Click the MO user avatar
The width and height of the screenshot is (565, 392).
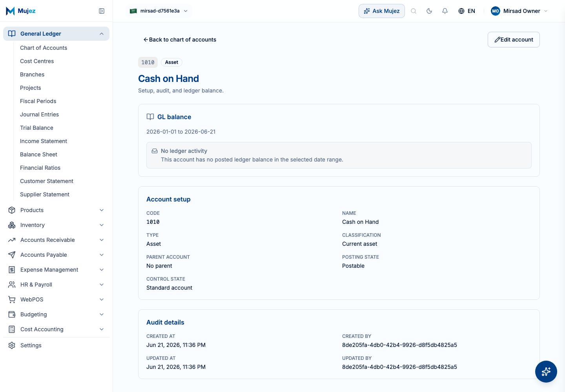(496, 11)
